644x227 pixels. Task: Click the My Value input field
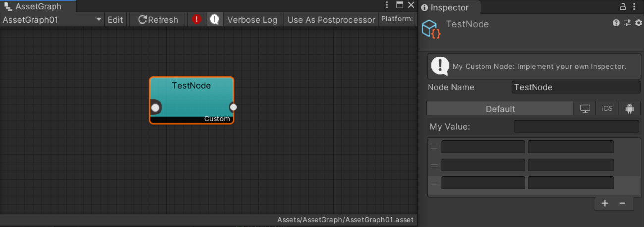576,127
